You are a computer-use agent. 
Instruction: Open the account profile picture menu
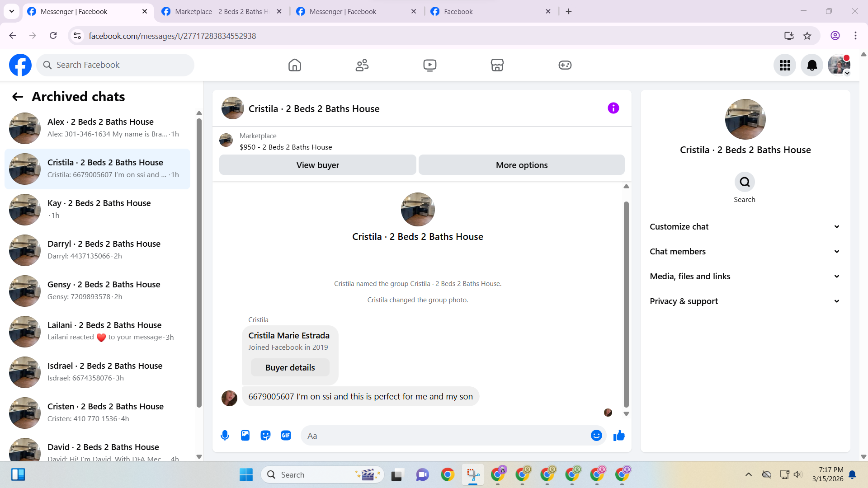839,65
